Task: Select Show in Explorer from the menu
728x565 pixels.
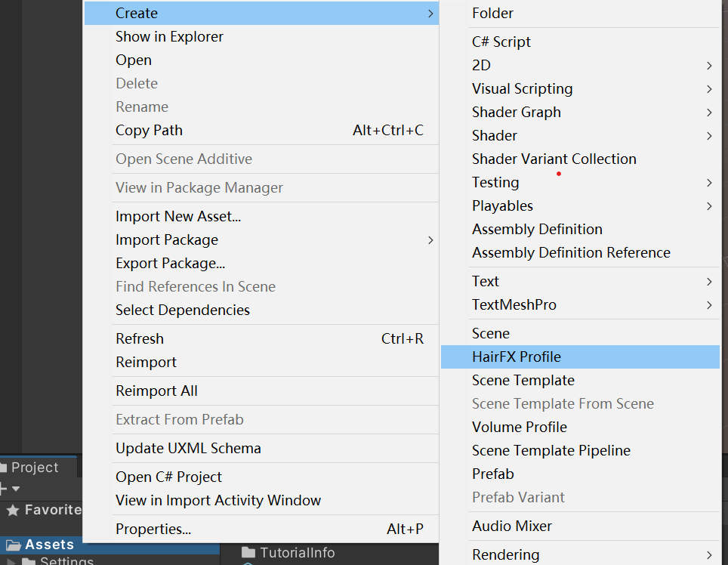Action: pos(169,36)
